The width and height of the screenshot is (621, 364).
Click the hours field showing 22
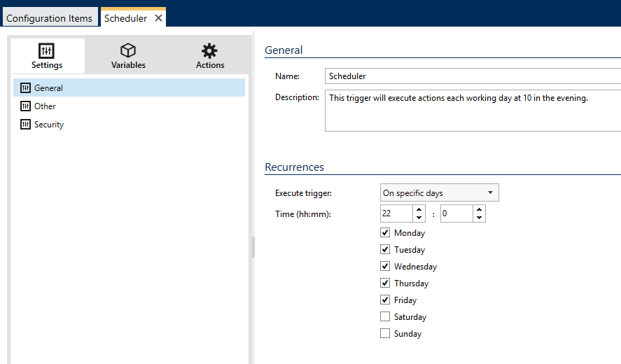(x=396, y=213)
